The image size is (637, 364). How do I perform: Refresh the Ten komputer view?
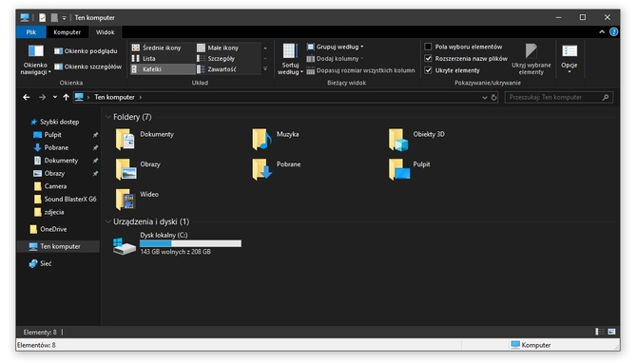tap(494, 98)
